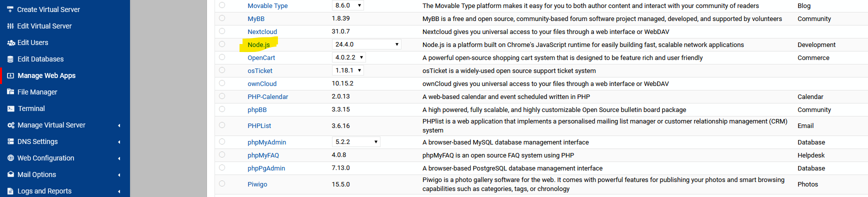Open the Node.js 24.4.0 version dropdown
Screen dimensions: 868x197
tap(366, 44)
